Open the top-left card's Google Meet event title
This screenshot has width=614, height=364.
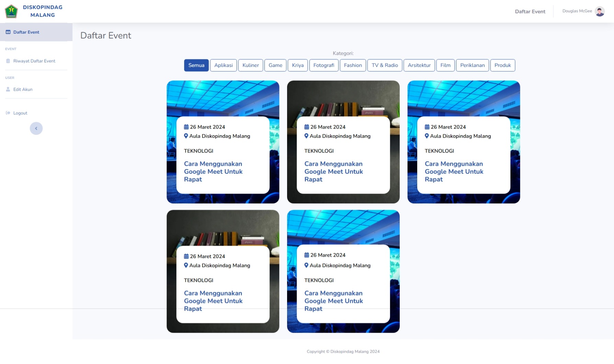[213, 172]
